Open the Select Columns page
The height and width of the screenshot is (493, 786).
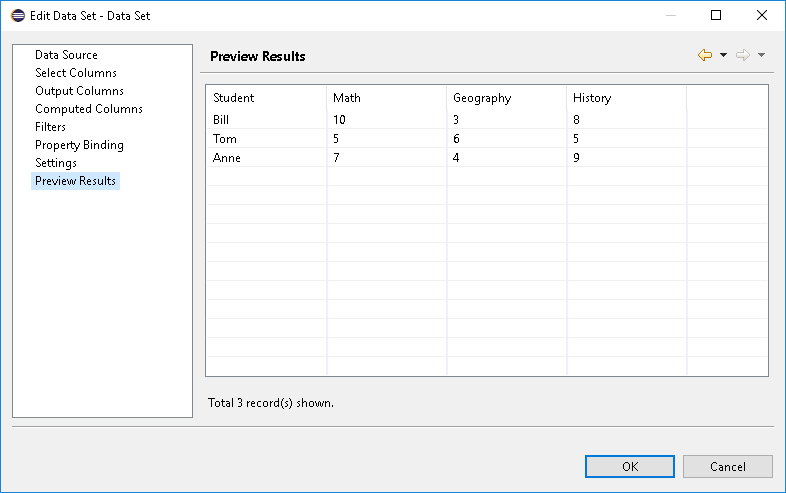(76, 73)
